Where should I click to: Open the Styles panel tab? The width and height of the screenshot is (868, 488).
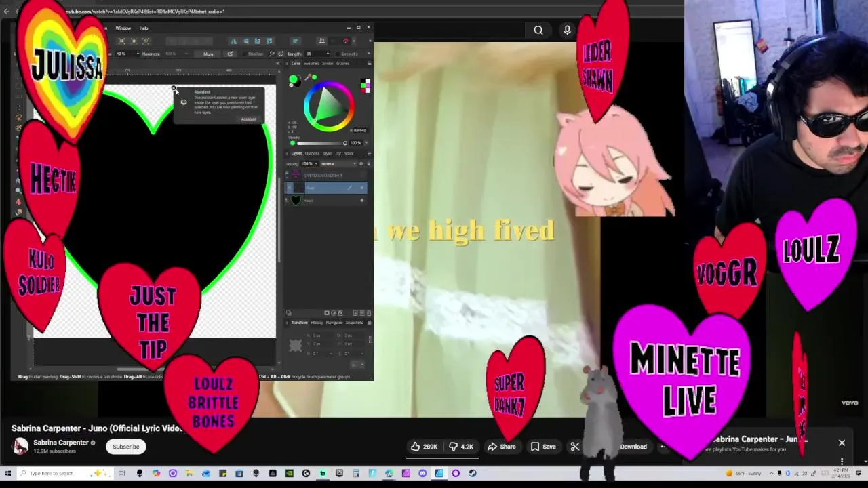pos(328,153)
